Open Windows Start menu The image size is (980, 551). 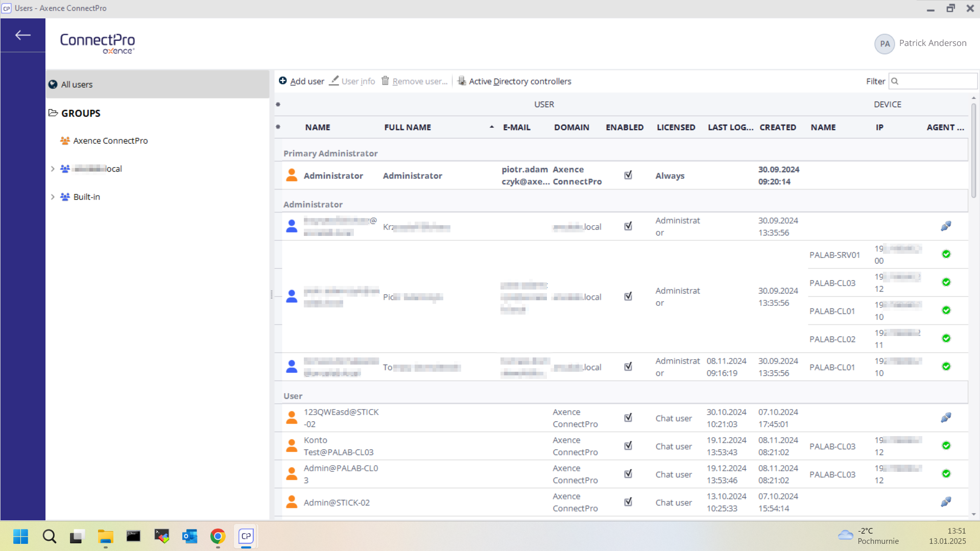21,536
